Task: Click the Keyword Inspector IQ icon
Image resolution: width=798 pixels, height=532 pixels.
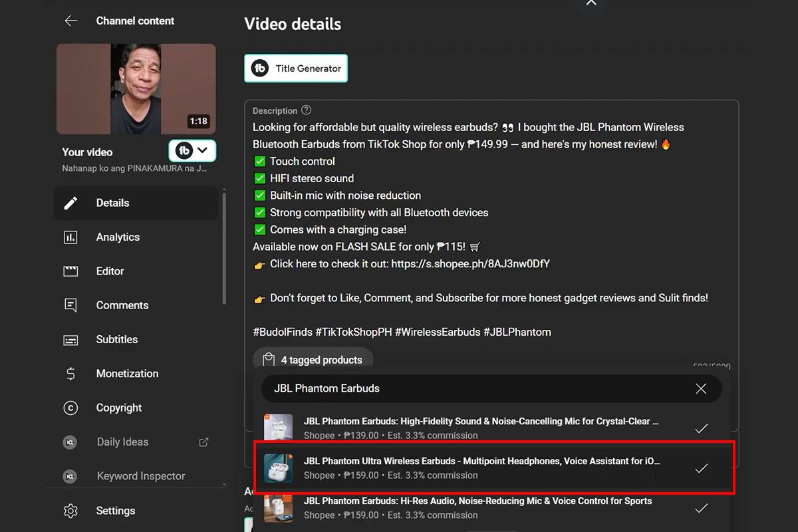Action: pyautogui.click(x=70, y=476)
